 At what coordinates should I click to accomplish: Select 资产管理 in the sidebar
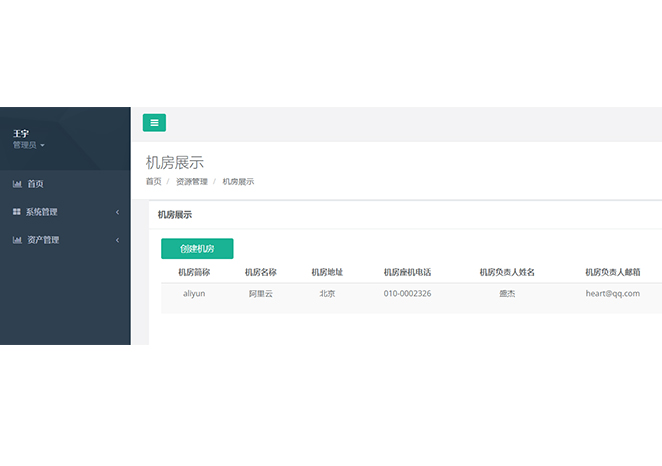click(x=43, y=240)
